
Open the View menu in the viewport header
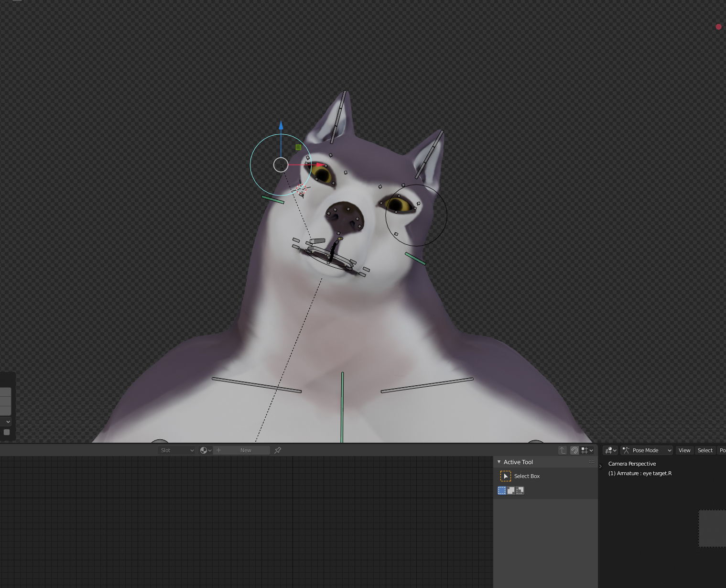684,450
